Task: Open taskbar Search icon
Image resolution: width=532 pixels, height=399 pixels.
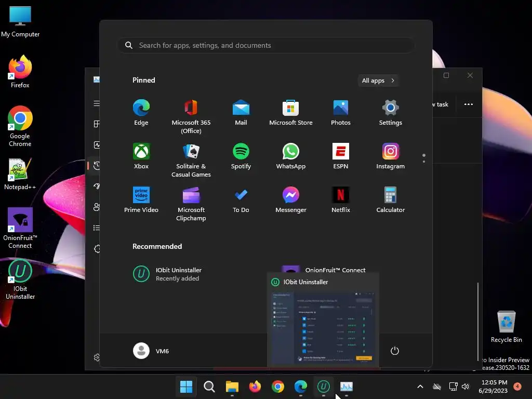Action: click(x=209, y=387)
